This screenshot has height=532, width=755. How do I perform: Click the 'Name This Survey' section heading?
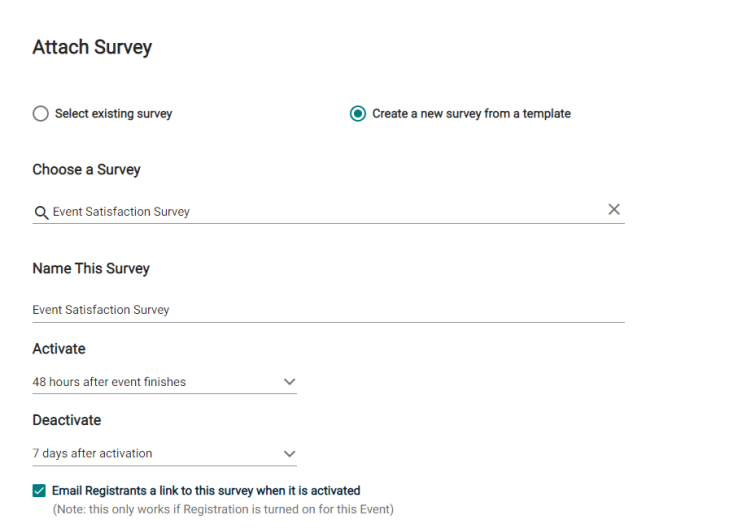coord(91,268)
